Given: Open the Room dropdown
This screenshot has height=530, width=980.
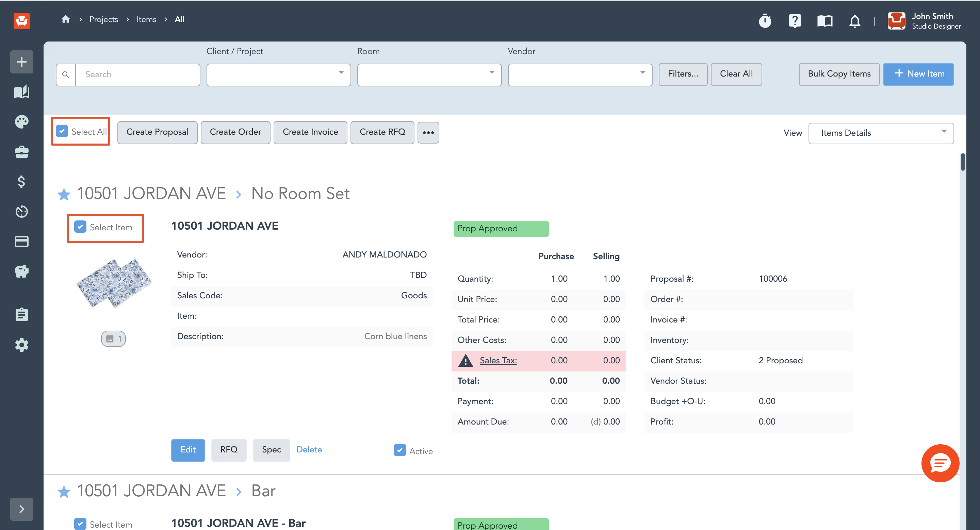Looking at the screenshot, I should point(429,74).
